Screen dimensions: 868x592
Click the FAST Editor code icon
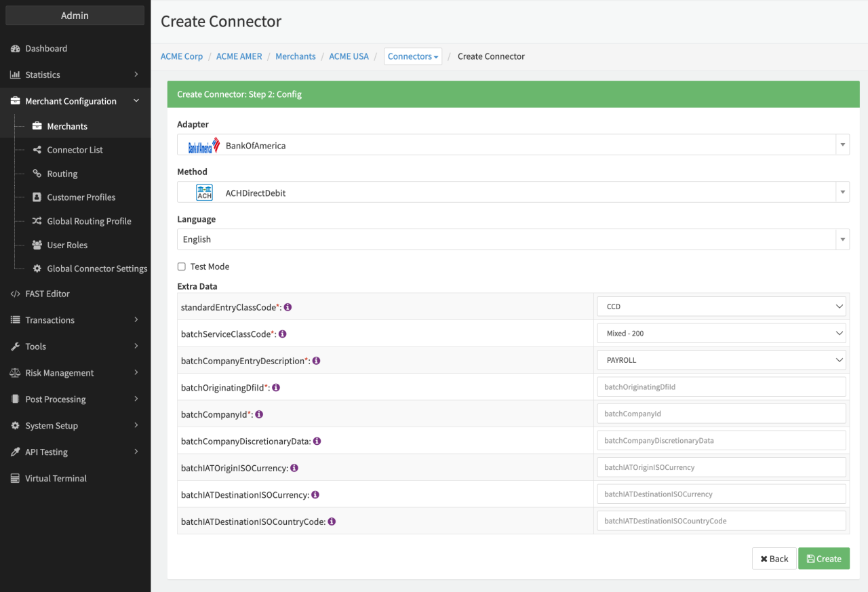tap(15, 294)
